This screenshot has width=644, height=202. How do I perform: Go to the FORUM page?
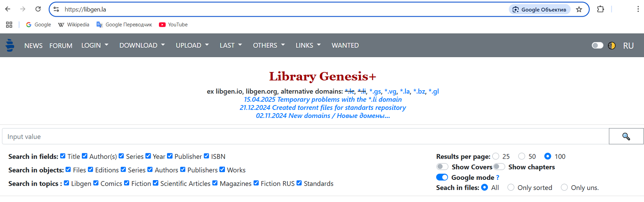coord(61,45)
